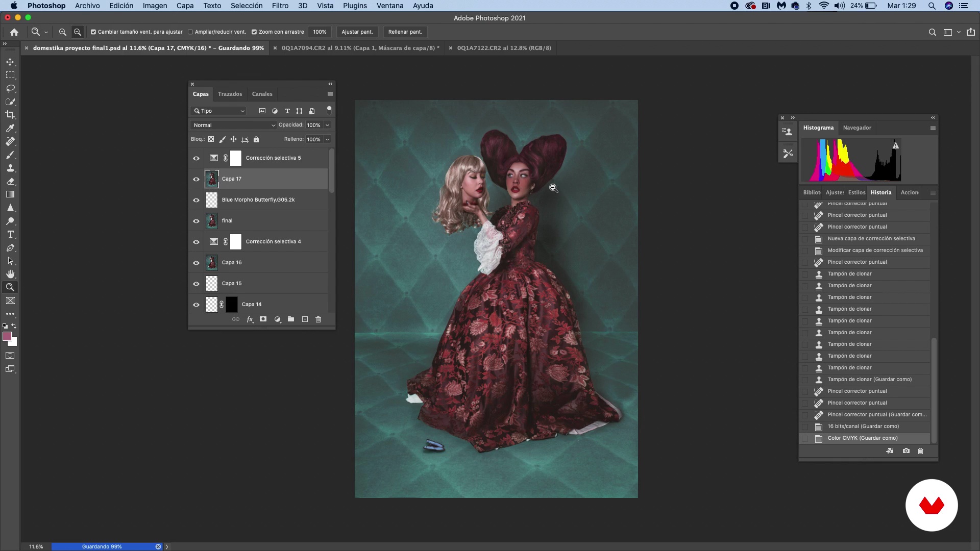Open zoom tool preset picker arrow
Viewport: 980px width, 551px height.
coord(46,32)
